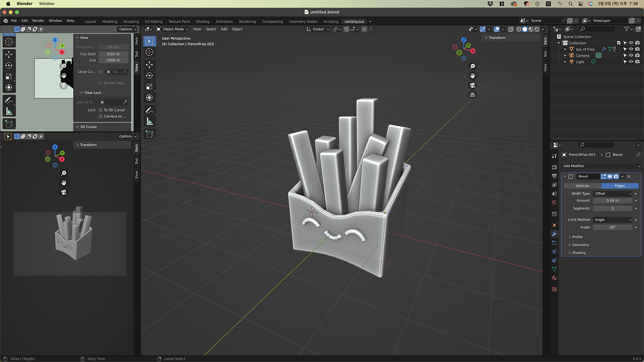The width and height of the screenshot is (644, 362).
Task: Open the Texture properties tab
Action: 554,290
